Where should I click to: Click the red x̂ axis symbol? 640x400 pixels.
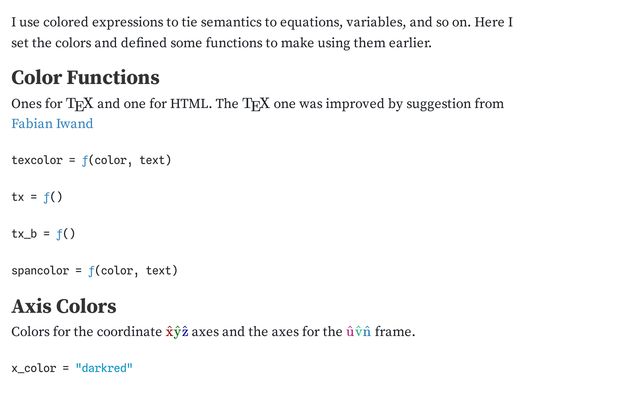click(170, 332)
